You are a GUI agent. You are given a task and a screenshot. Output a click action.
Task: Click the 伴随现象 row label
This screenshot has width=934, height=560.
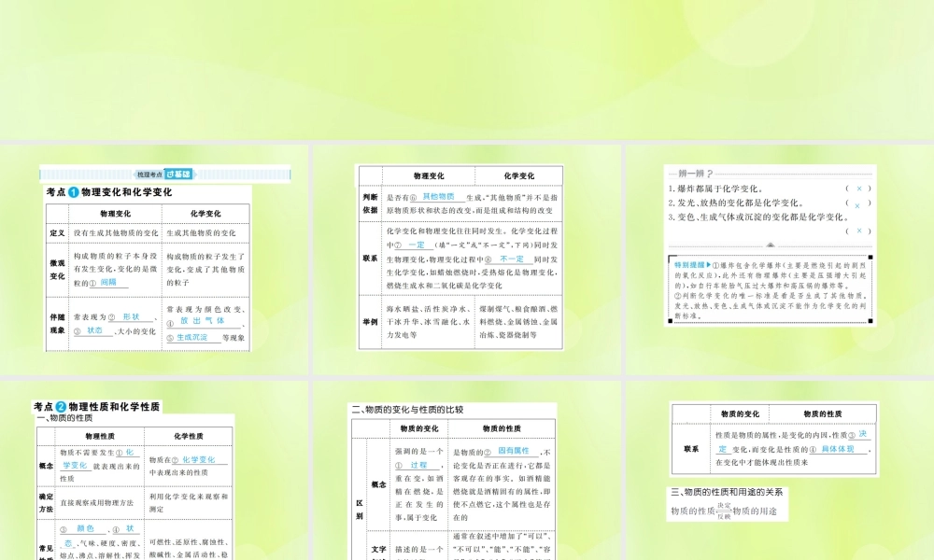[57, 324]
